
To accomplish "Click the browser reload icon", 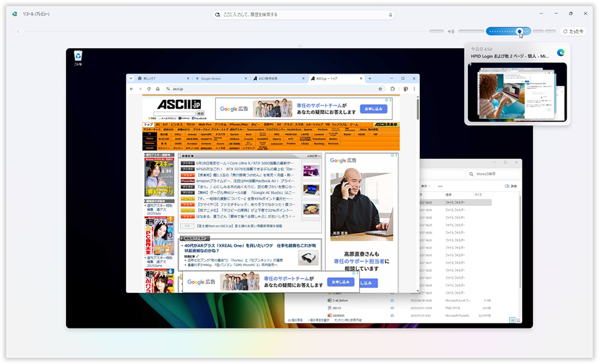I will (149, 89).
